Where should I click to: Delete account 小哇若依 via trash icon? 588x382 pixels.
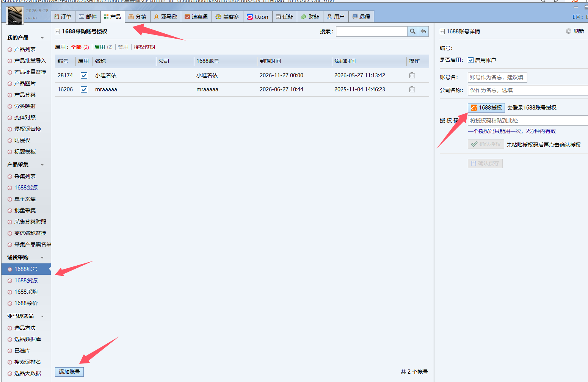[412, 75]
